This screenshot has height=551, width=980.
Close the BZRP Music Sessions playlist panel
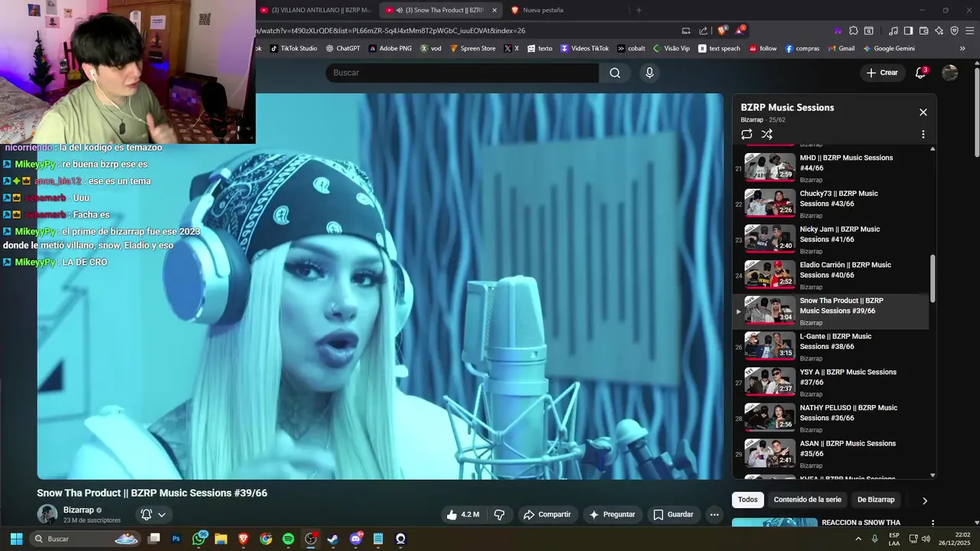(x=923, y=112)
